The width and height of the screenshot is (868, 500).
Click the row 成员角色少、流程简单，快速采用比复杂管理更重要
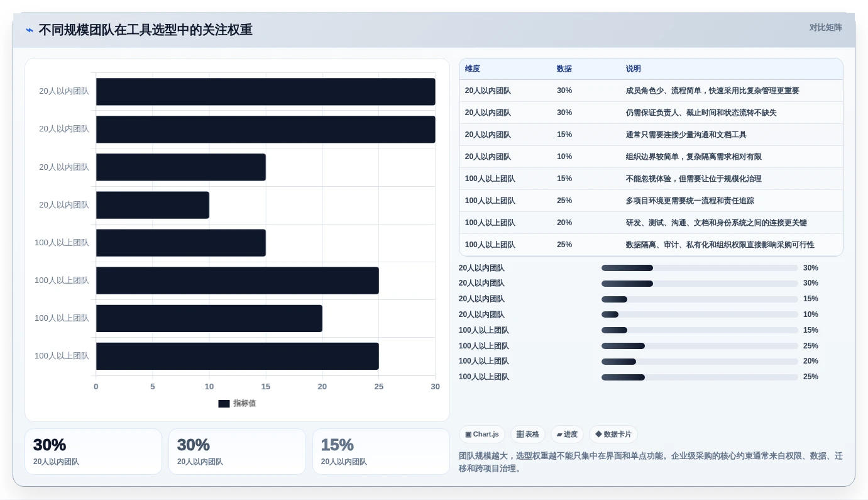pyautogui.click(x=651, y=91)
